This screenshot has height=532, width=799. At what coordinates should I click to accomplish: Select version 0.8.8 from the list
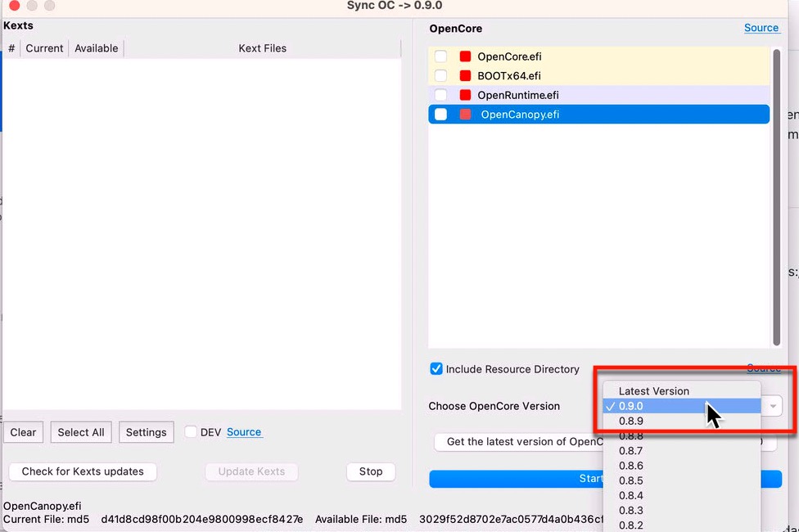click(x=682, y=435)
